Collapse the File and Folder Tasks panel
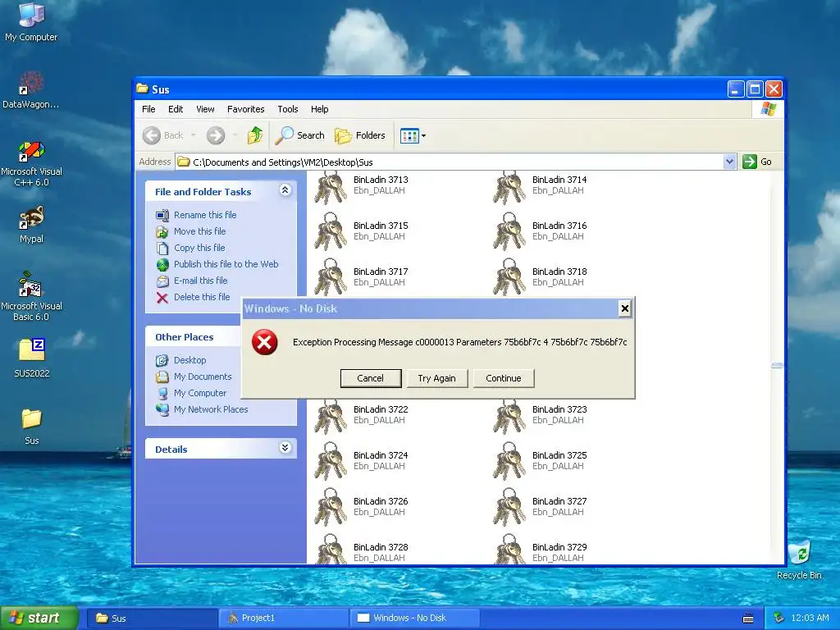Screen dimensions: 840x630 [285, 190]
